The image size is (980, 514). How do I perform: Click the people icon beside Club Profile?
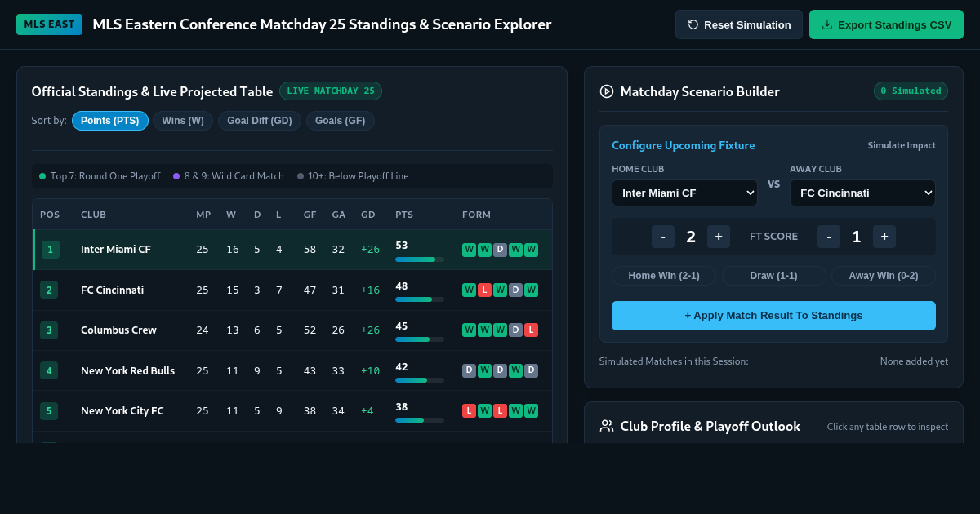(607, 426)
